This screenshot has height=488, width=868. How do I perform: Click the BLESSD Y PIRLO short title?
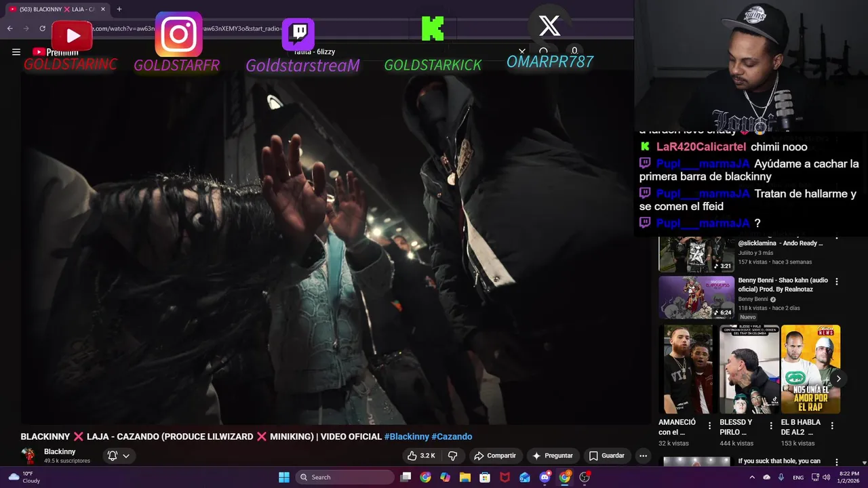(736, 427)
